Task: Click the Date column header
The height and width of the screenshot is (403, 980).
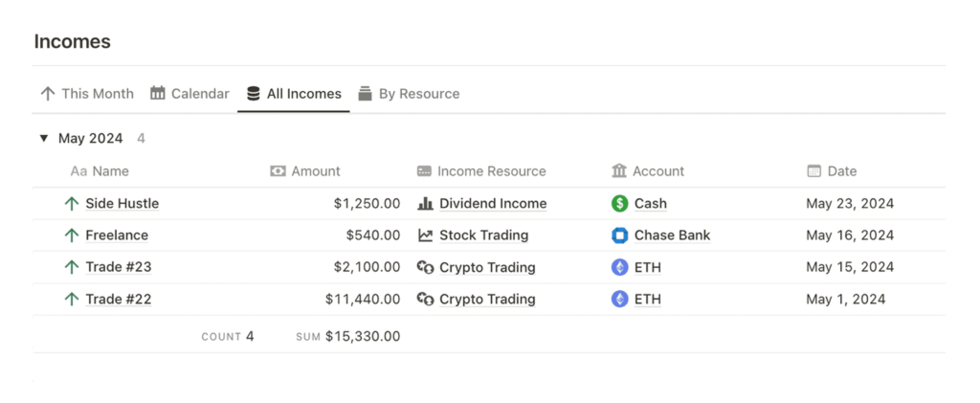Action: (832, 171)
